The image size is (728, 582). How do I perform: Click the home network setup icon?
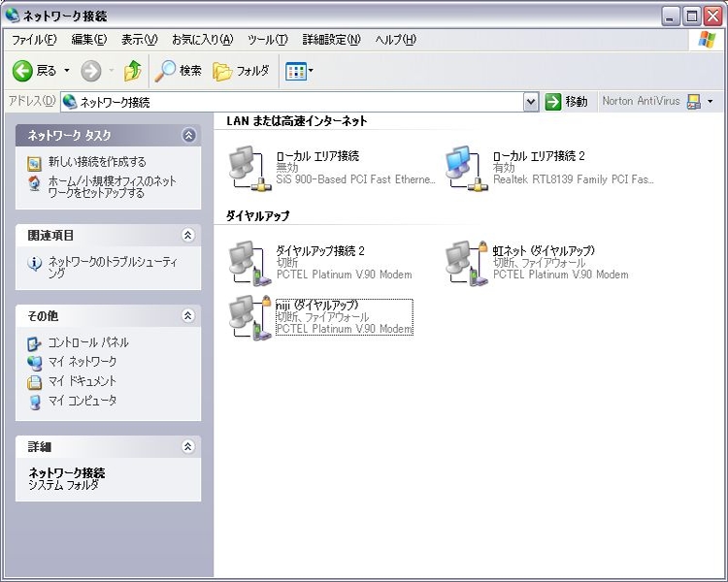[x=34, y=183]
